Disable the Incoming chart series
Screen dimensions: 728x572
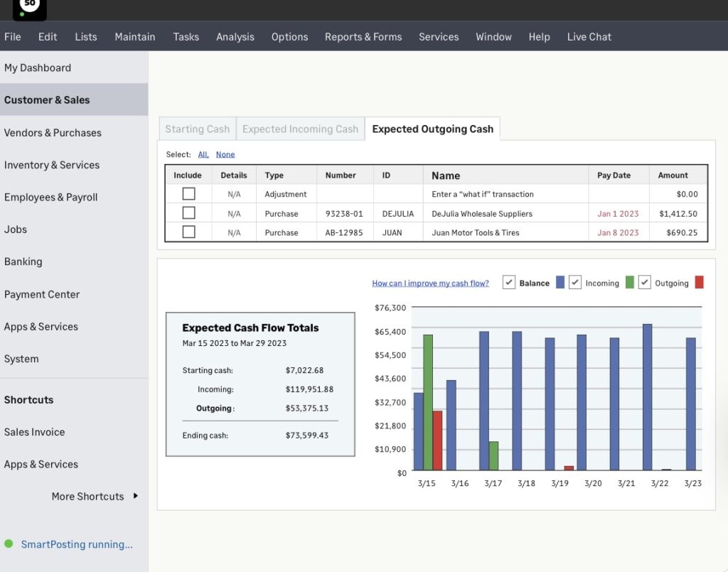575,282
